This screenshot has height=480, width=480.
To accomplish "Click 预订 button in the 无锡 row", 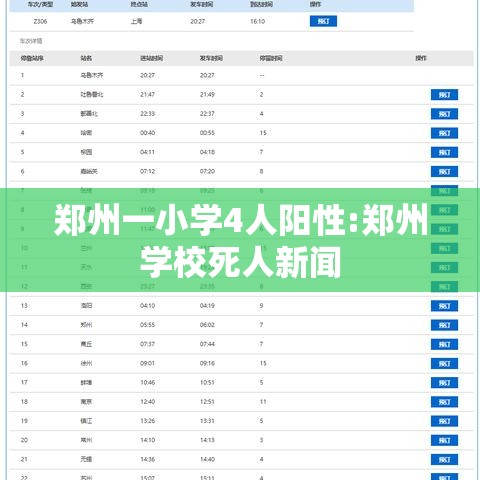I will (444, 460).
